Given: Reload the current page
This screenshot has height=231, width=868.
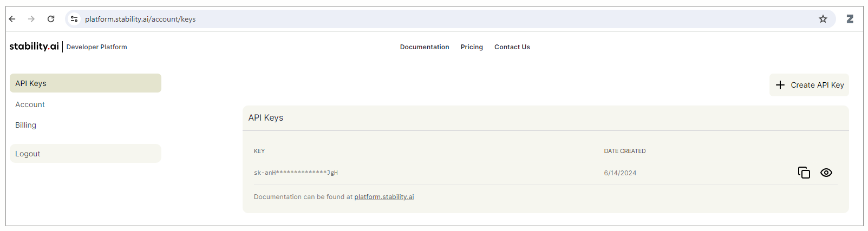Looking at the screenshot, I should [x=51, y=19].
